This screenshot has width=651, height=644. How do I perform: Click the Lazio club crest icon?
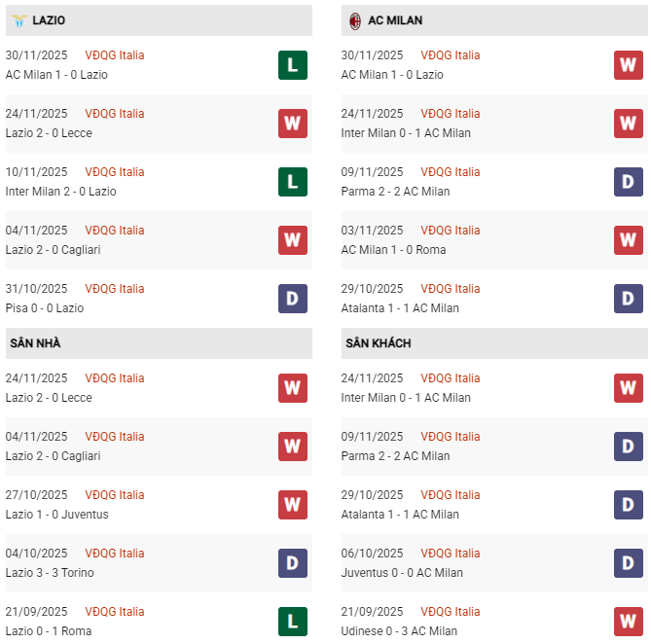(x=18, y=20)
